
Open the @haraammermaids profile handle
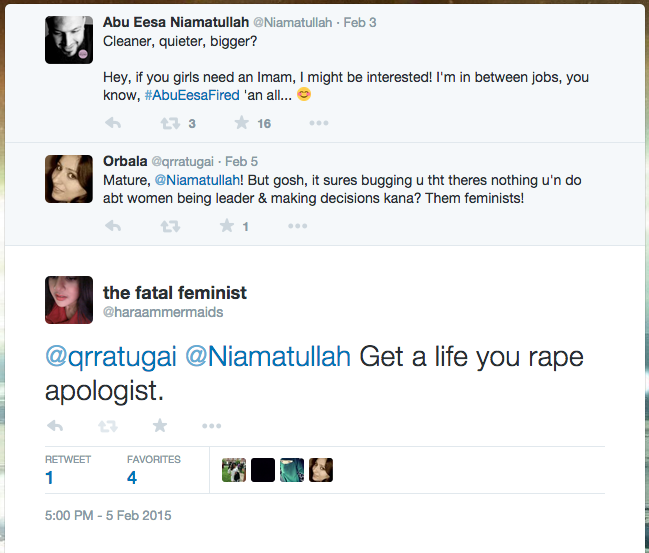[x=163, y=313]
